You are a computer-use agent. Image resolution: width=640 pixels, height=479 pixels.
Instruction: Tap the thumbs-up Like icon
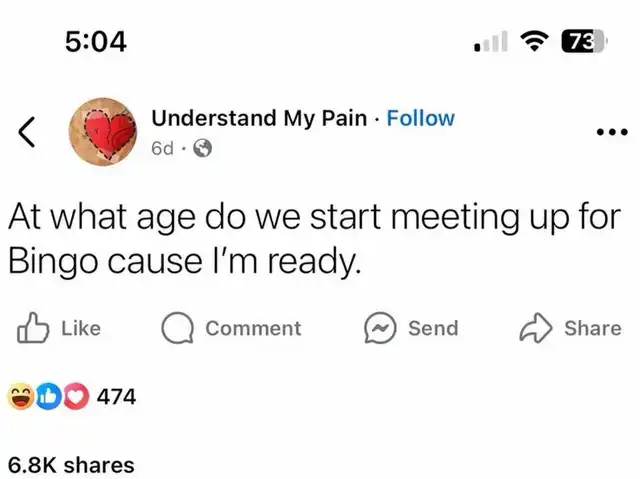32,328
